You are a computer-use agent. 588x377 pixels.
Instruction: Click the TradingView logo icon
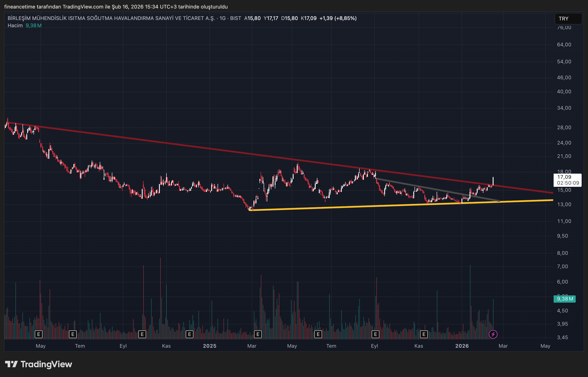pyautogui.click(x=11, y=364)
